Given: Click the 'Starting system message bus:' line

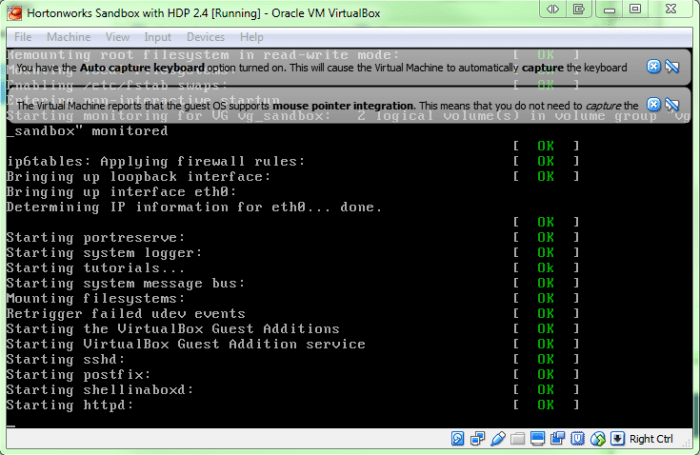Looking at the screenshot, I should (x=125, y=283).
